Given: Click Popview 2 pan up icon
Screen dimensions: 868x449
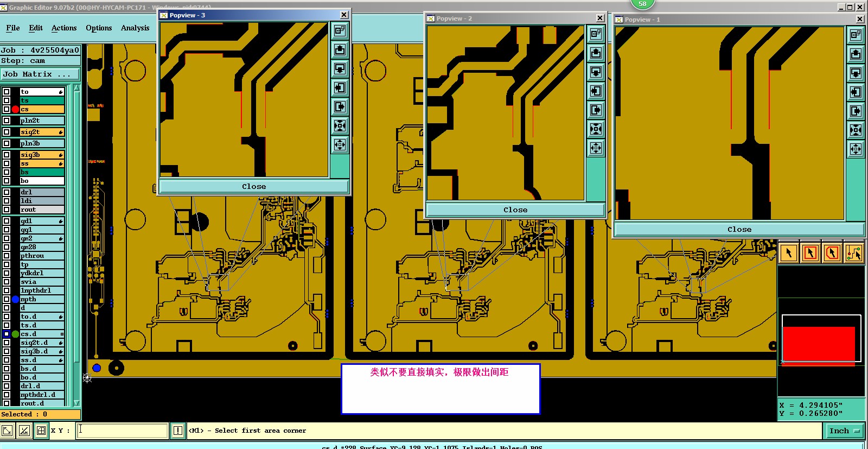Looking at the screenshot, I should [x=596, y=53].
